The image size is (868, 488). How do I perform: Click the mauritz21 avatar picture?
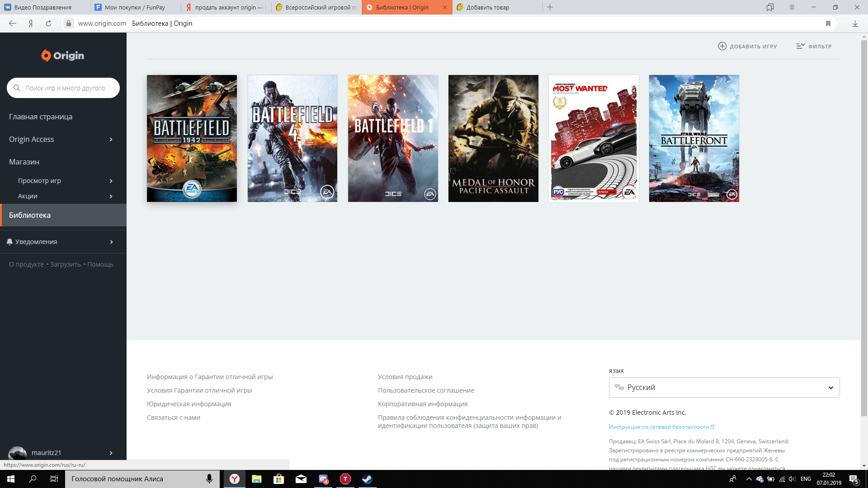coord(18,453)
